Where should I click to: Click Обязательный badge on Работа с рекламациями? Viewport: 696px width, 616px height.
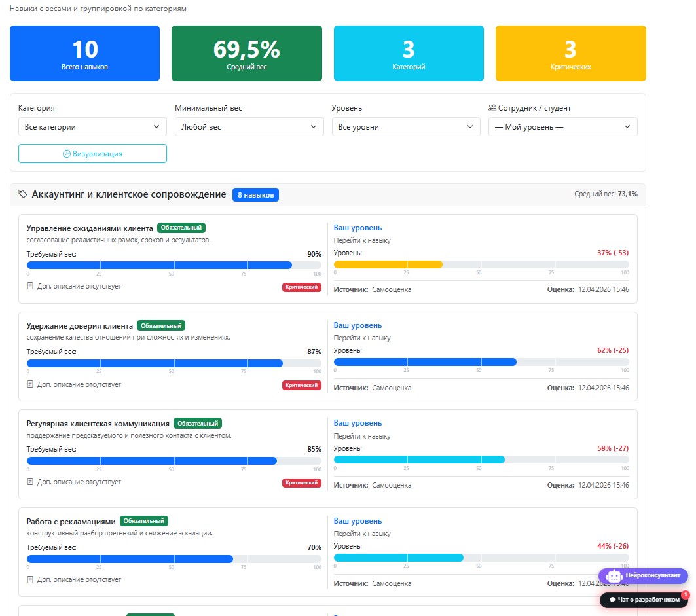tap(144, 521)
